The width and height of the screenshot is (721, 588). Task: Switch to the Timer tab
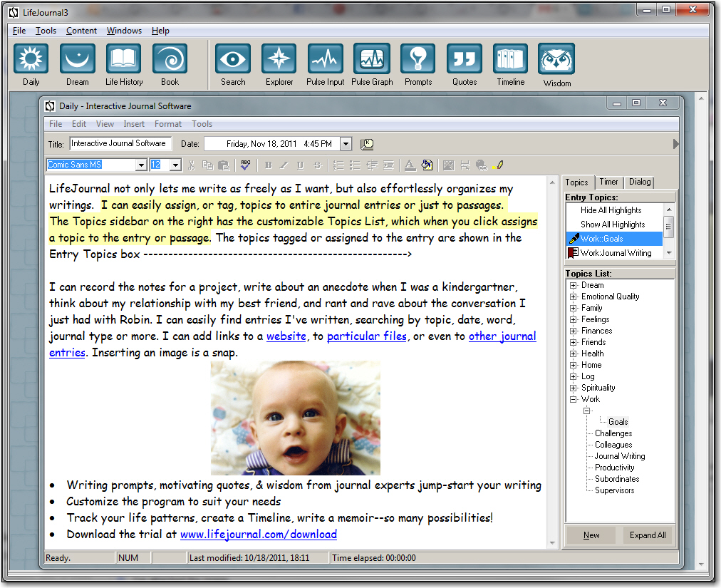(608, 182)
